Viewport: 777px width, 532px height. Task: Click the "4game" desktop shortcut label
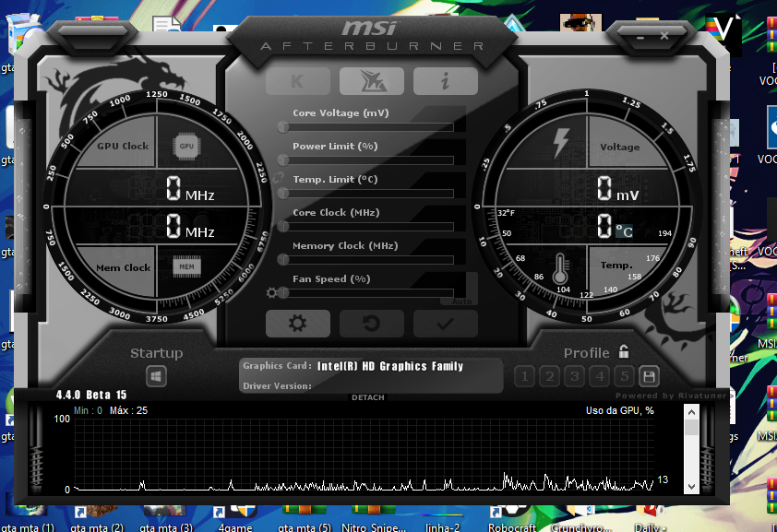point(235,527)
